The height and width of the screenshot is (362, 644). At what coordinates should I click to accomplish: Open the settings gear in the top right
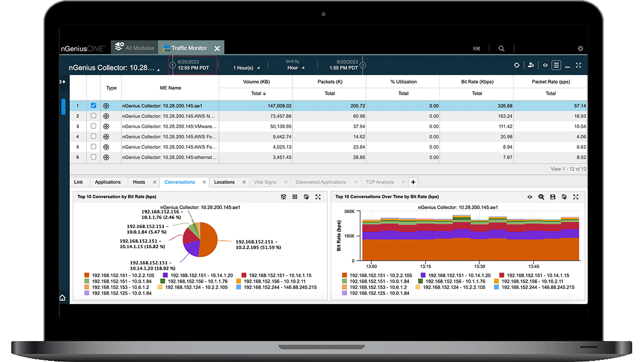(x=580, y=48)
